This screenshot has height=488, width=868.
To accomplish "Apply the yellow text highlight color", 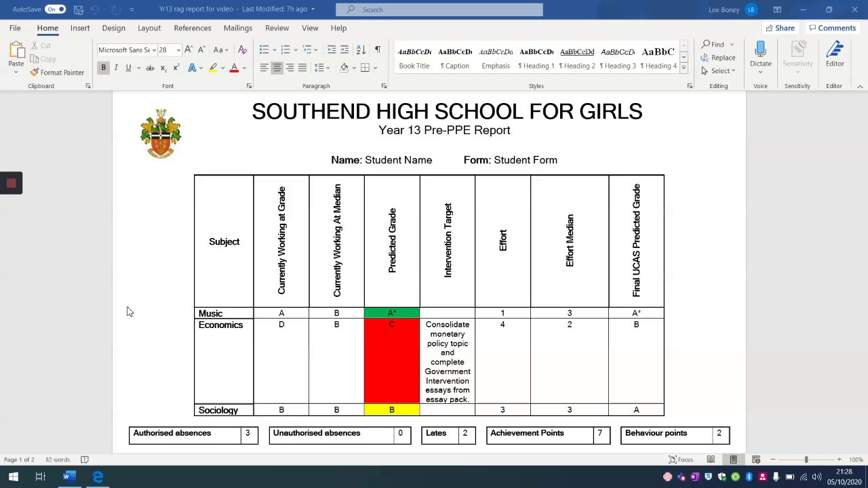I will click(x=213, y=68).
